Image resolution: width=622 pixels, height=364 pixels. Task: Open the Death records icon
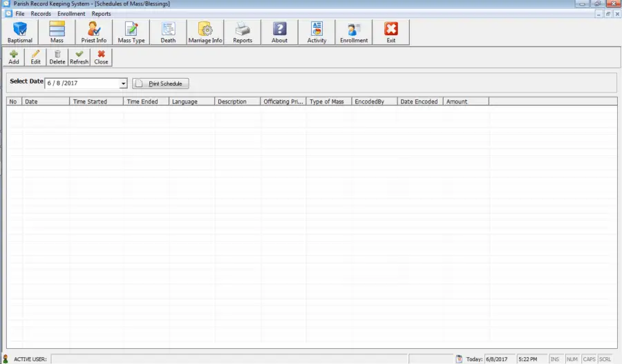click(x=168, y=32)
